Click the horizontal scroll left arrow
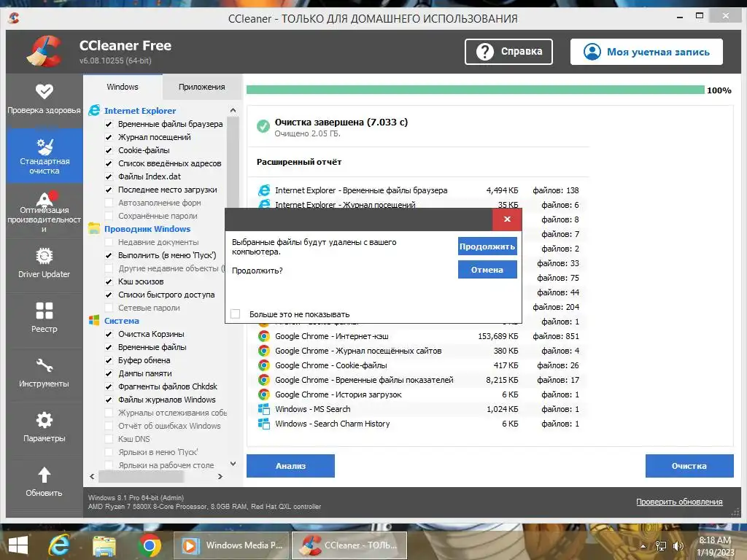The image size is (747, 560). 92,476
